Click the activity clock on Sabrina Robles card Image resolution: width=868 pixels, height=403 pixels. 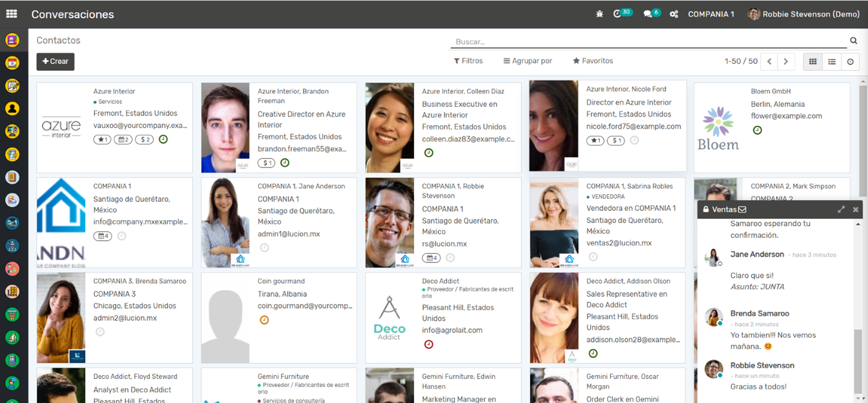pyautogui.click(x=593, y=257)
